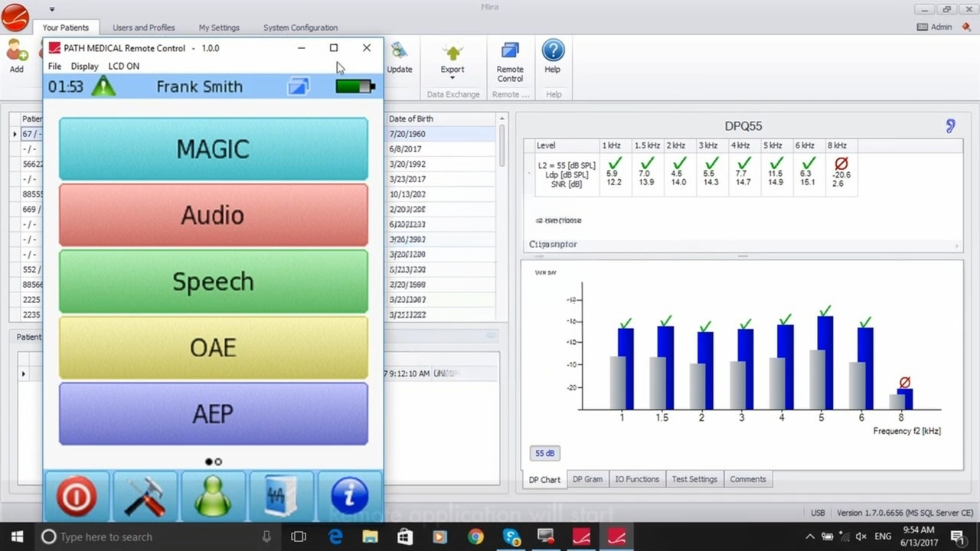This screenshot has height=551, width=980.
Task: Select the green patient person icon
Action: [x=213, y=496]
